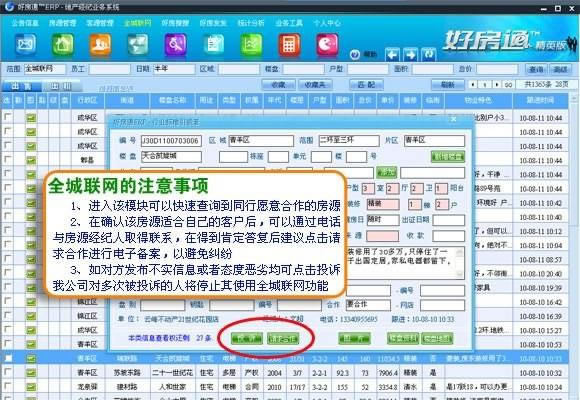580x400 pixels.
Task: Click the 楼盘 field 天合凯旋城
Action: [x=171, y=157]
